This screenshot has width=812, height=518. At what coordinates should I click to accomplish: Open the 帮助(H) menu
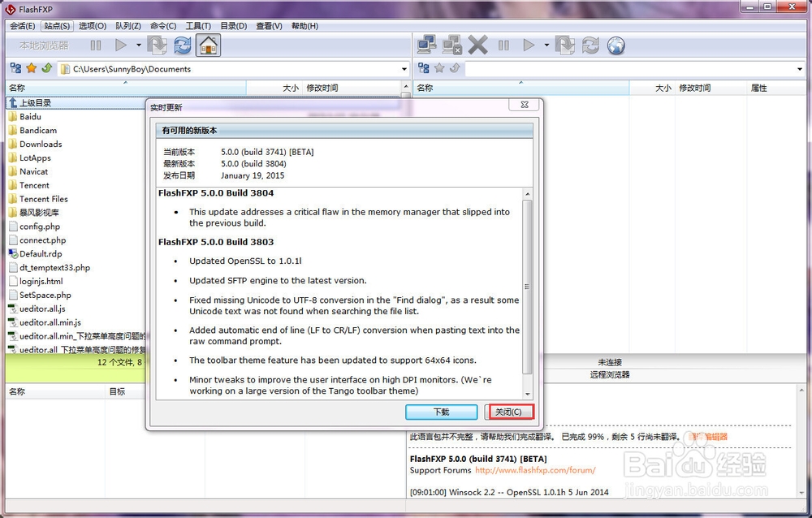pyautogui.click(x=304, y=26)
